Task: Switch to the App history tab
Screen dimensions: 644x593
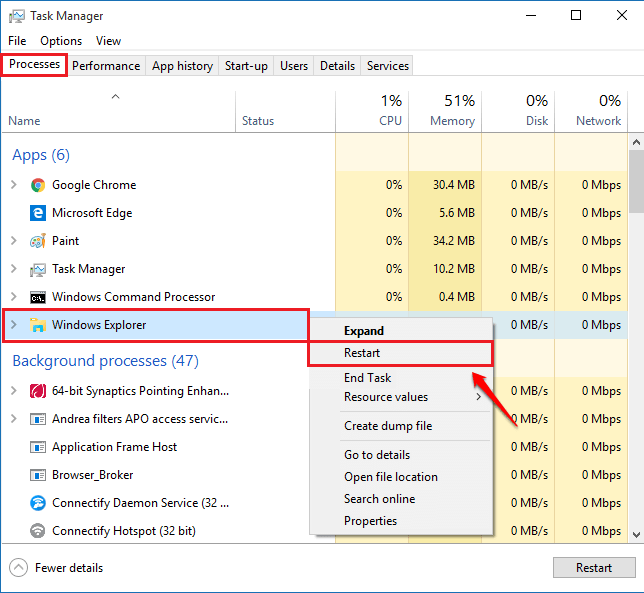Action: 182,66
